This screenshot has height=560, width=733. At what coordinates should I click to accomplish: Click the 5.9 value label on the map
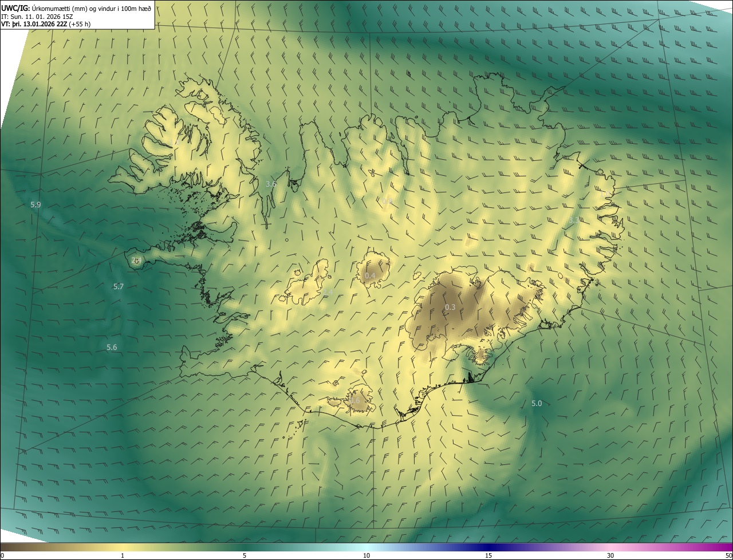[36, 204]
